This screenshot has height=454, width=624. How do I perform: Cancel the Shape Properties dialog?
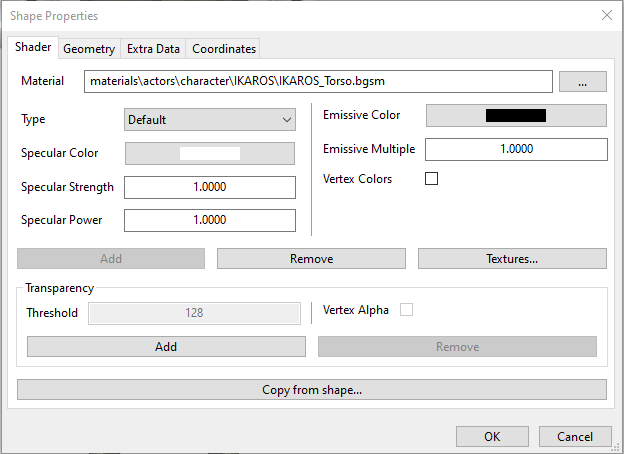[x=575, y=437]
